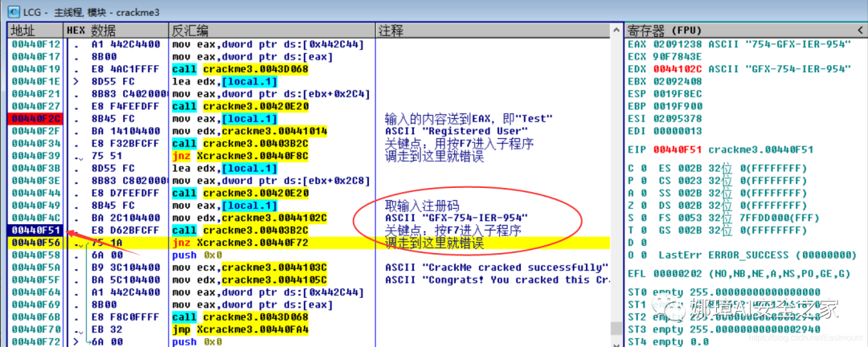Click the push 0x0 instruction at 00440F58
868x347 pixels.
(197, 255)
